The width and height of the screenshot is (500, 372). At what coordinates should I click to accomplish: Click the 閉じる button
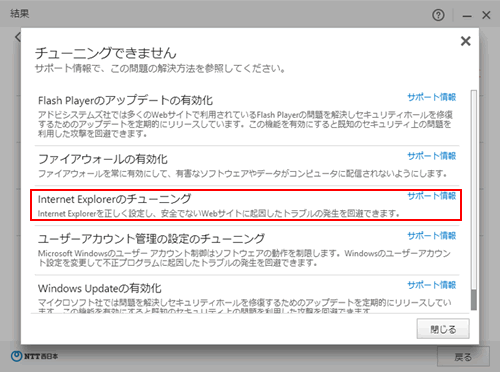(443, 329)
